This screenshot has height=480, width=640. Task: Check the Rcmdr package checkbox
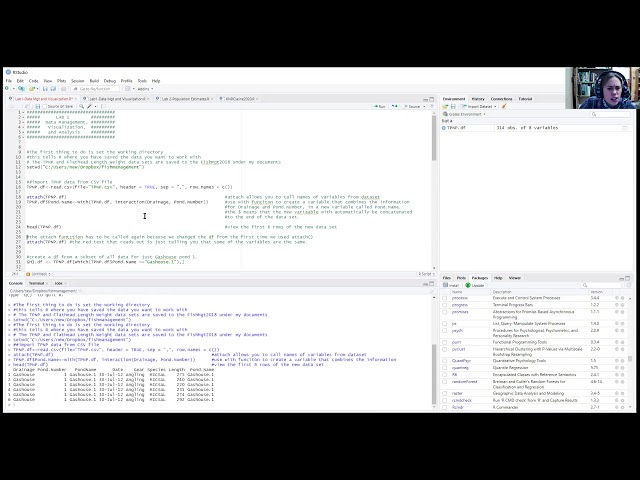tap(445, 407)
